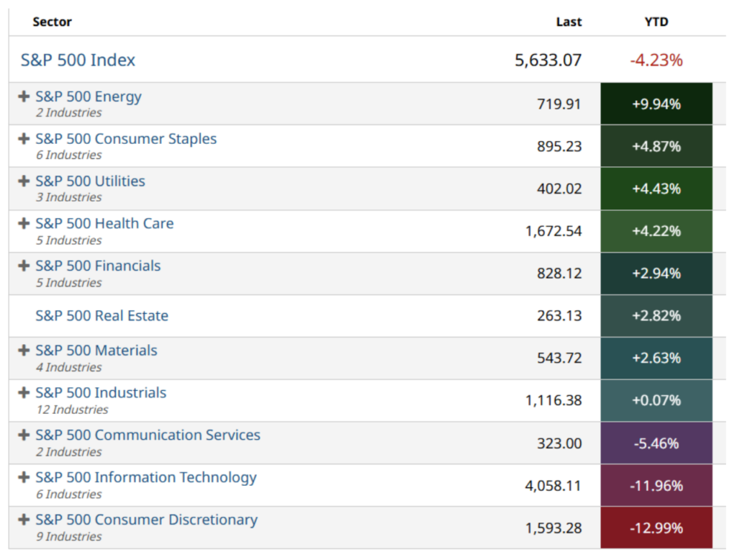
Task: Expand the S&P 500 Industrials row
Action: coord(24,393)
